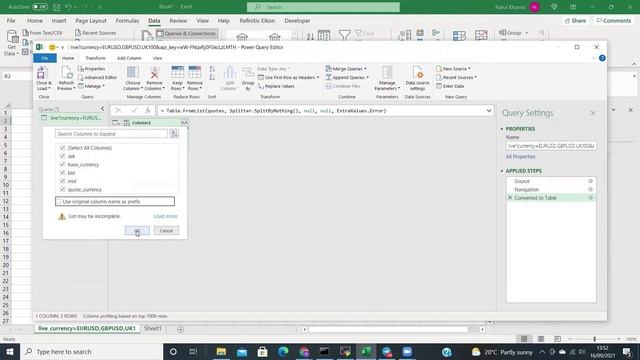The image size is (640, 360).
Task: Toggle the Select All Columns checkbox
Action: coord(62,148)
